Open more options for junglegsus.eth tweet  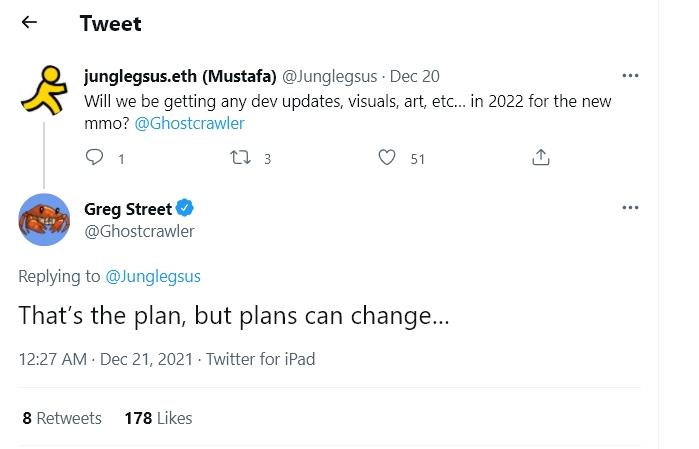coord(630,76)
